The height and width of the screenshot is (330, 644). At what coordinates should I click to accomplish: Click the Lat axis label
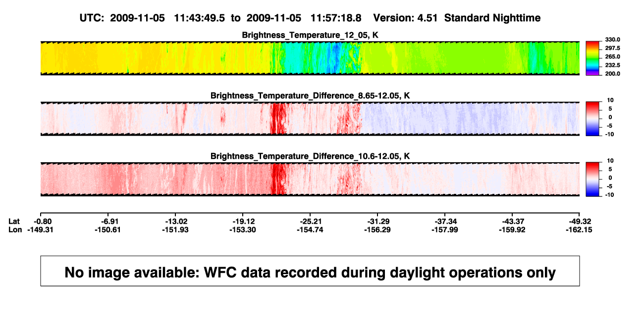(14, 221)
